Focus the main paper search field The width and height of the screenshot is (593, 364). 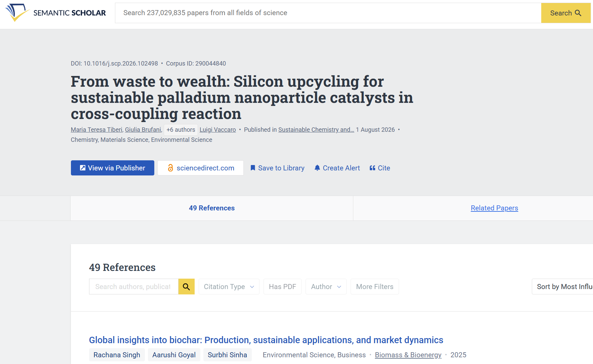point(328,13)
